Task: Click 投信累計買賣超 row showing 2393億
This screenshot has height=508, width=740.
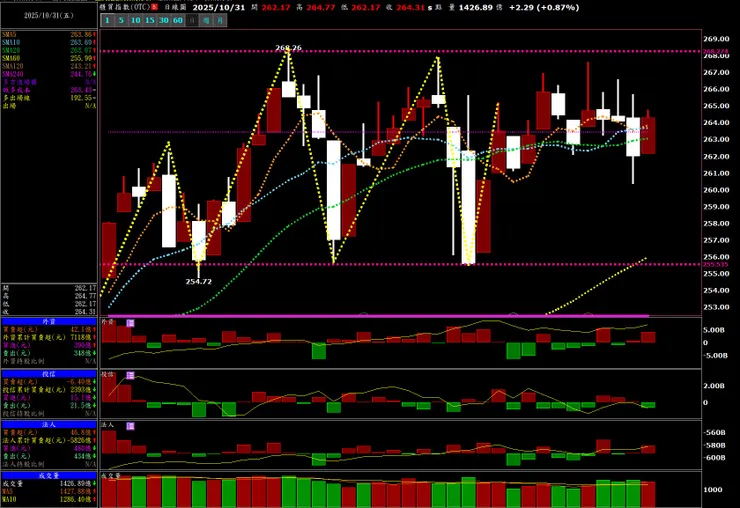Action: tap(49, 390)
